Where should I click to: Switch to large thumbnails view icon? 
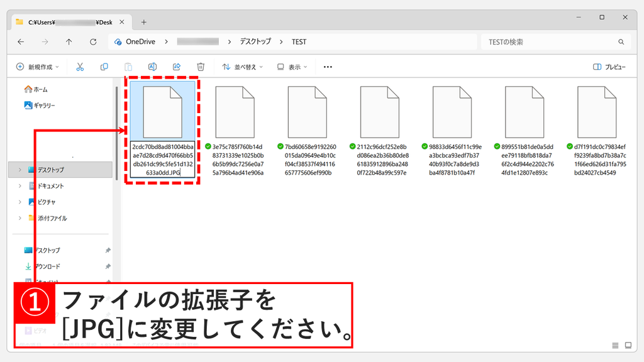pyautogui.click(x=628, y=346)
